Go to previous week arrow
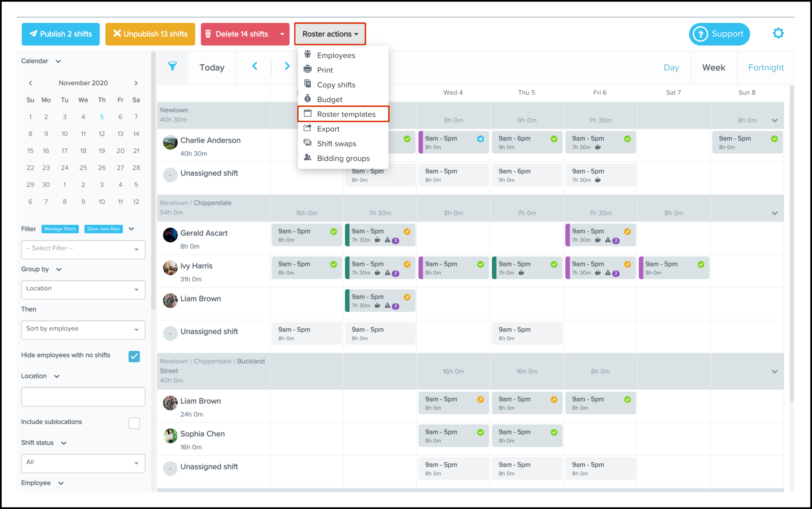The width and height of the screenshot is (812, 509). tap(255, 66)
